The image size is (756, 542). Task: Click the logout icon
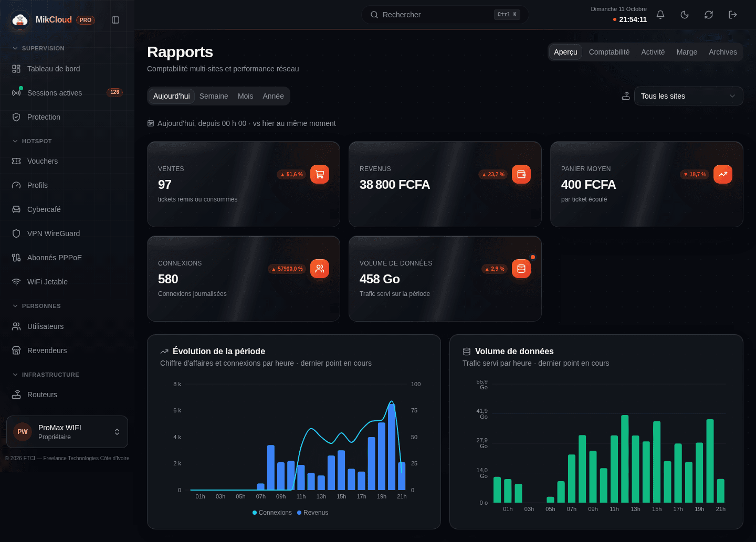point(733,15)
